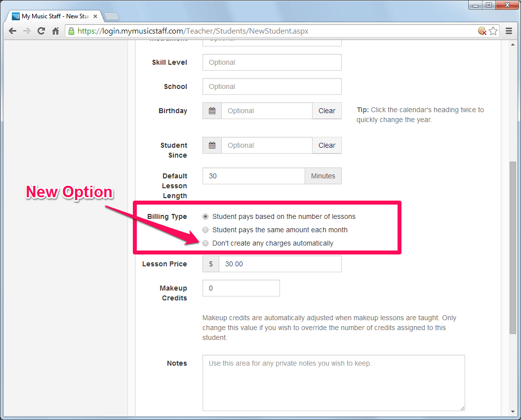Click the 'School' field label
The height and width of the screenshot is (420, 521).
click(x=175, y=86)
